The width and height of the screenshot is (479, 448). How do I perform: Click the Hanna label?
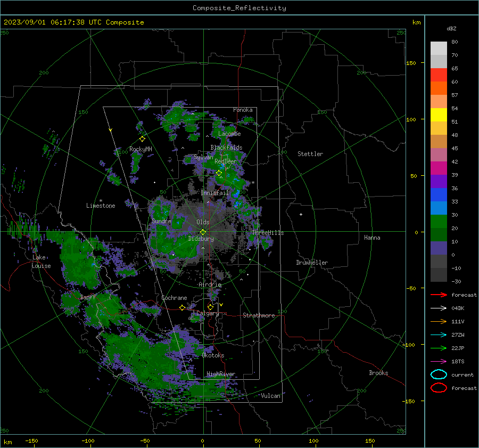(372, 237)
